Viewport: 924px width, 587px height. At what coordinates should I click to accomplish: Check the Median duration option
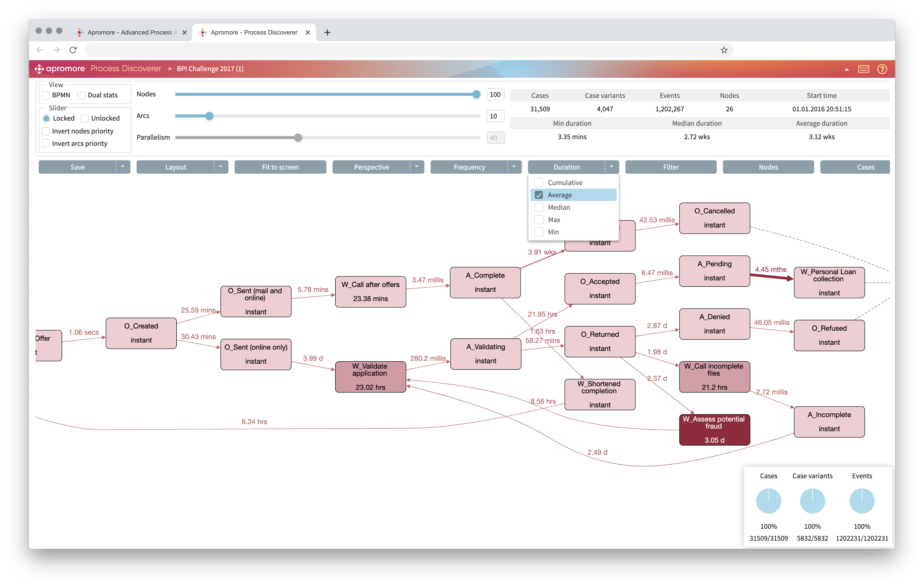[539, 207]
